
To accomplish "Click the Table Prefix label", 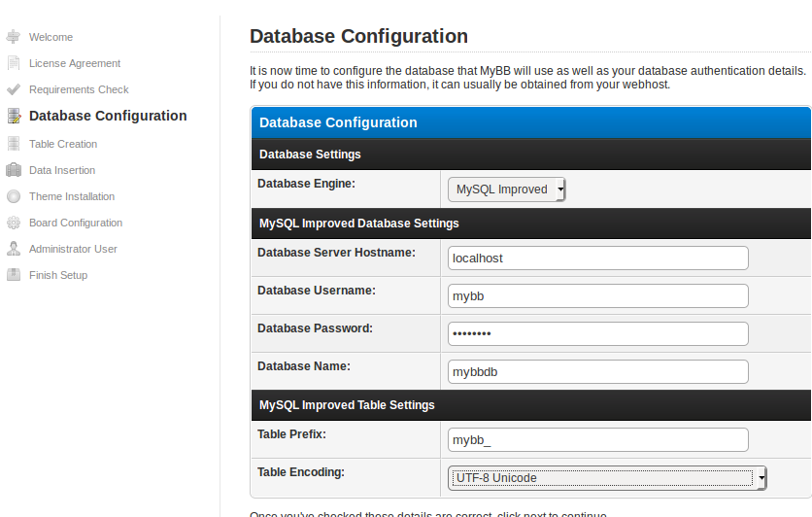I will click(x=291, y=434).
